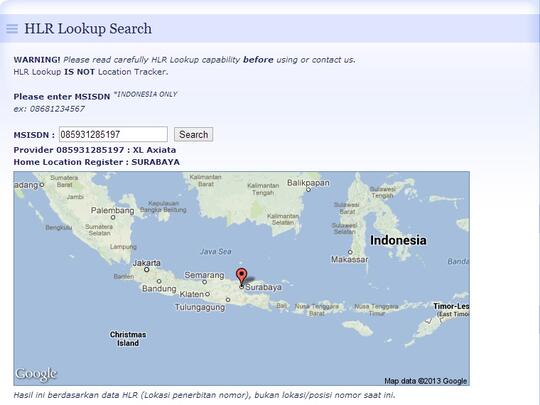Click the HLR Lookup IS NOT Location Tracker line

coord(91,72)
